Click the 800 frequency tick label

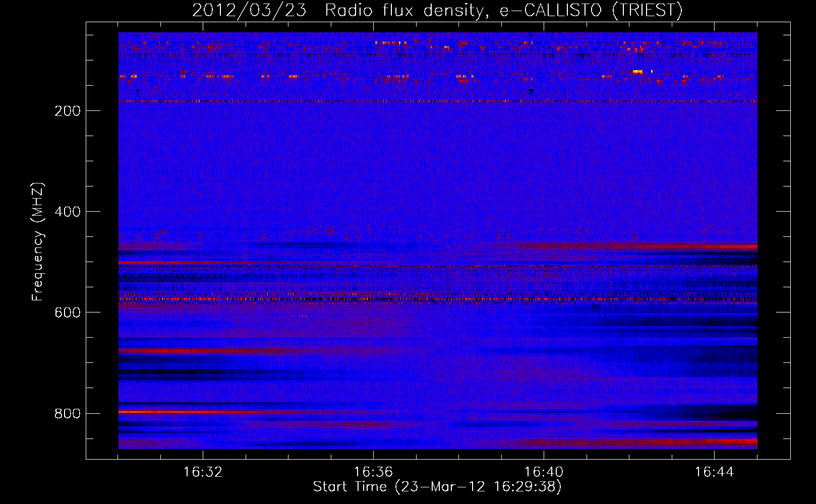[68, 414]
